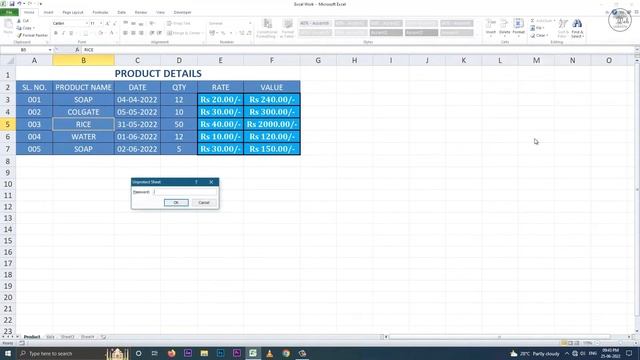Select the date cell 31-05-2022
This screenshot has height=360, width=640.
[137, 124]
